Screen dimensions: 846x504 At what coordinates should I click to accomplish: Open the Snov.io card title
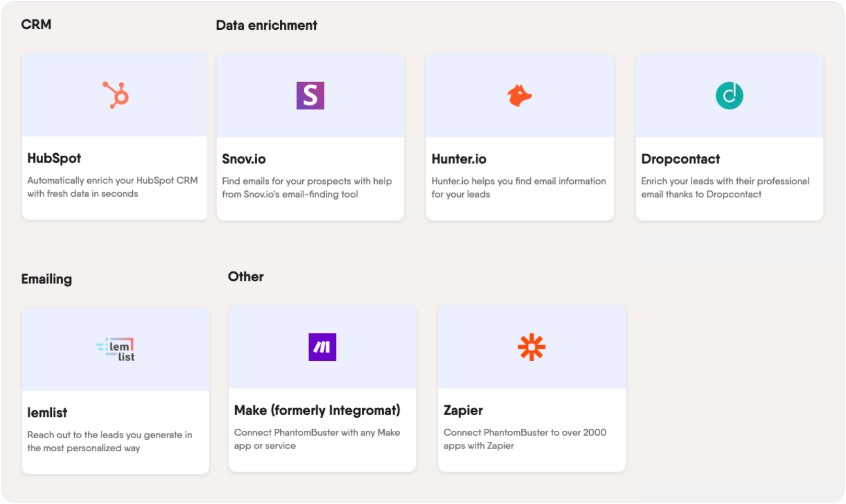pos(244,159)
